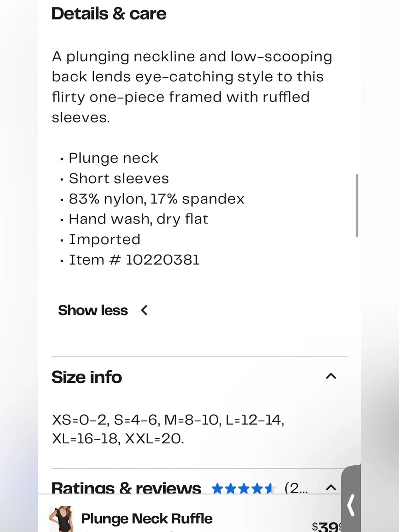The width and height of the screenshot is (399, 532).
Task: Click the 83% nylon, 17% spandex bullet
Action: tap(156, 199)
